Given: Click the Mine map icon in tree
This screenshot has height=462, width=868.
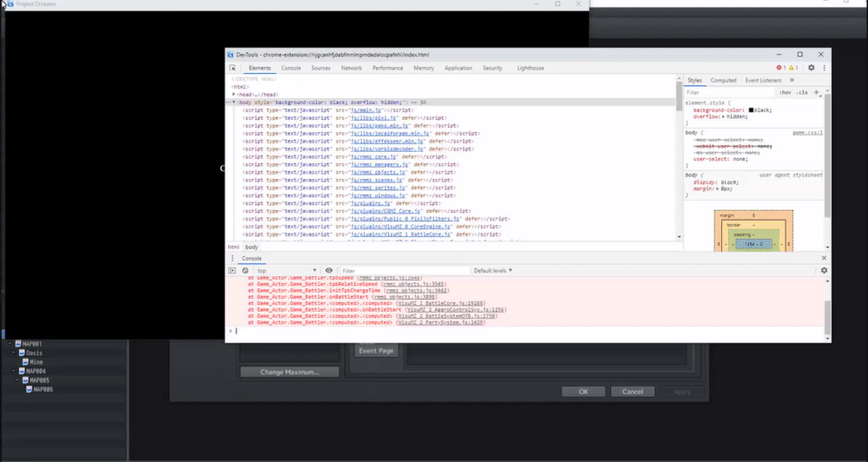Looking at the screenshot, I should [25, 362].
